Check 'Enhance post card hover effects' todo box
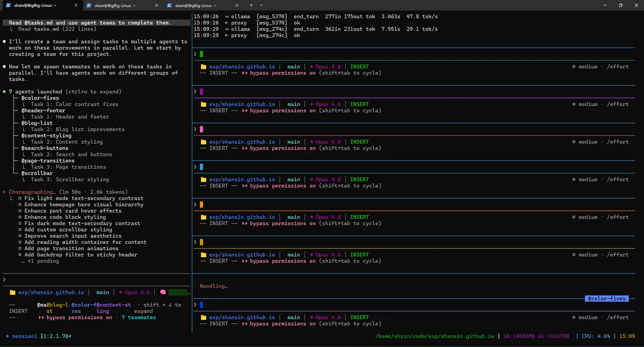The height and width of the screenshot is (347, 644). tap(20, 211)
